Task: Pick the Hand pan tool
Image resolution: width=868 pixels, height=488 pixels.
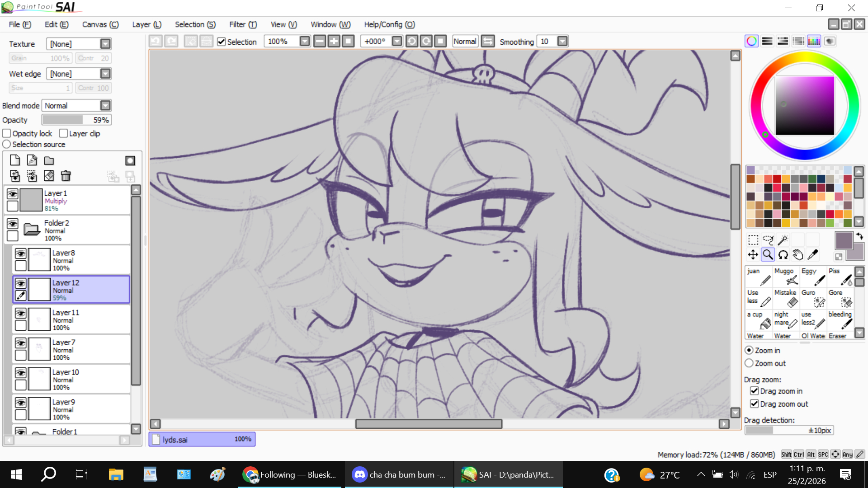Action: (798, 255)
